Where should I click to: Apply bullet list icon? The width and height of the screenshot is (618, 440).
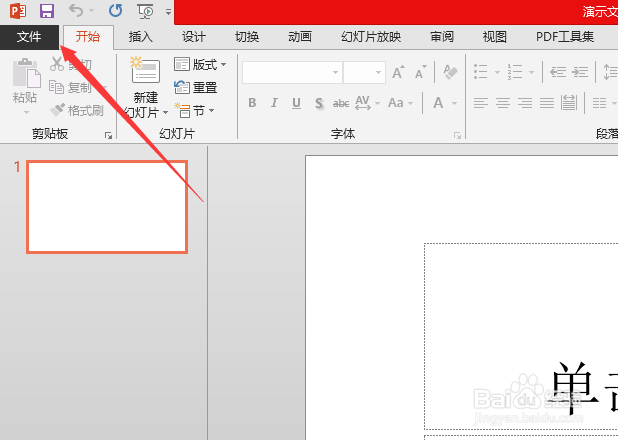click(480, 72)
